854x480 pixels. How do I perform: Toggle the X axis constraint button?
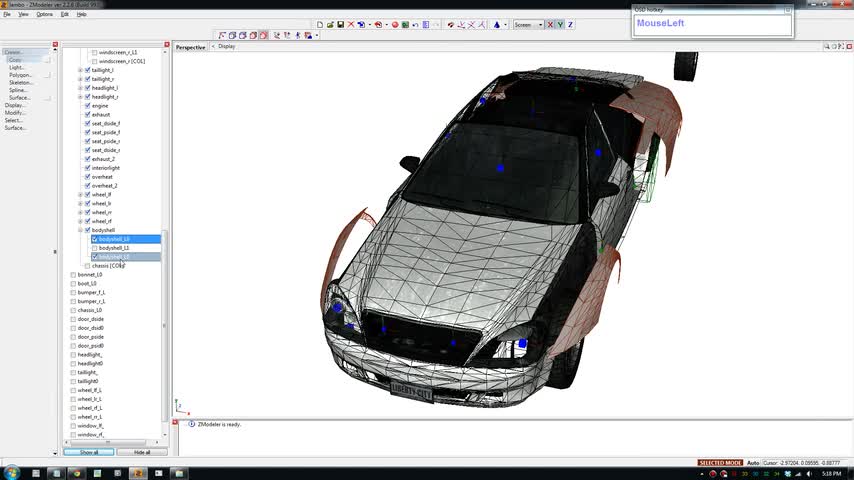coord(550,25)
